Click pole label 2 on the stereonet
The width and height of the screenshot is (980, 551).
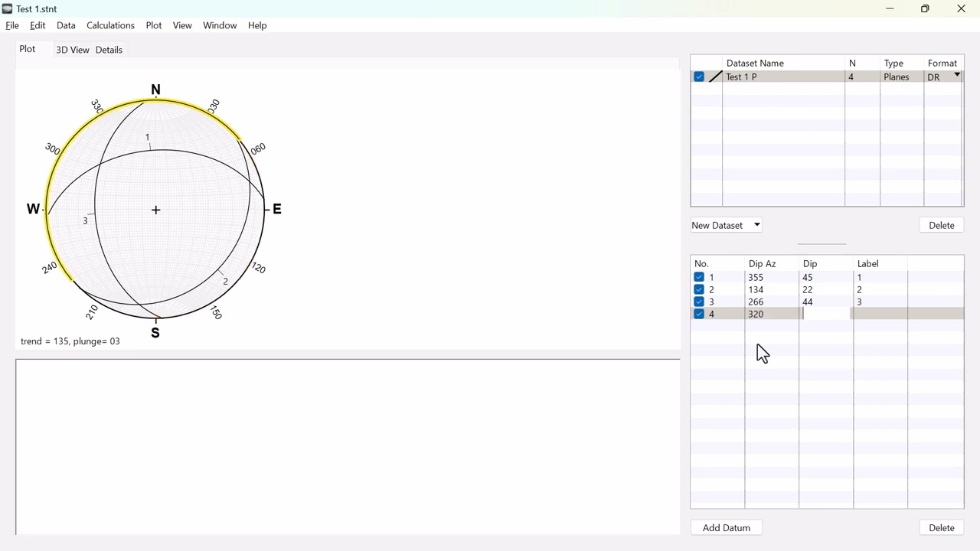coord(225,282)
